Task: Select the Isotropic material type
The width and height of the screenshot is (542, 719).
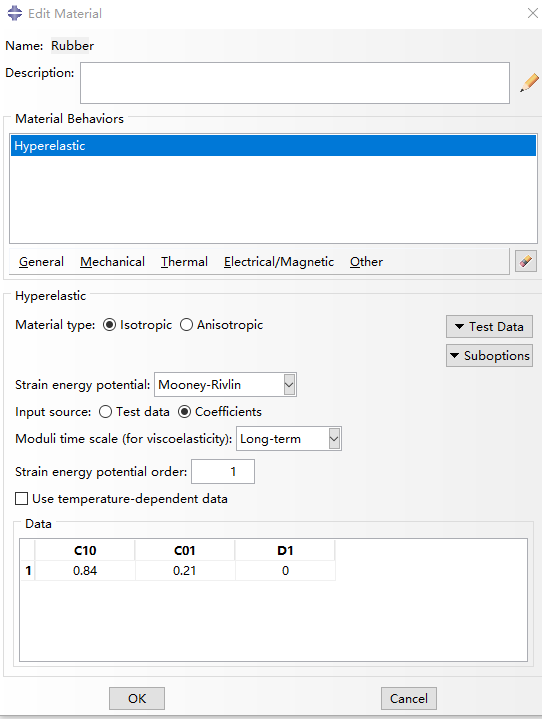Action: (109, 325)
